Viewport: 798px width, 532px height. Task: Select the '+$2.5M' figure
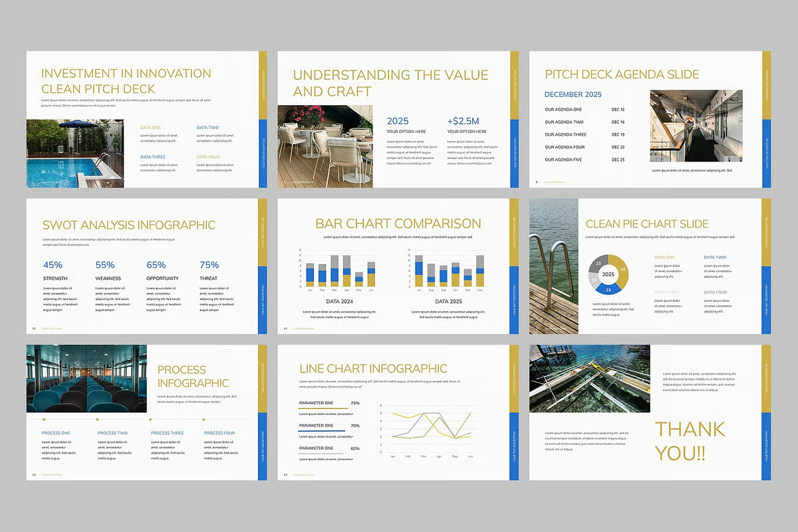[463, 121]
